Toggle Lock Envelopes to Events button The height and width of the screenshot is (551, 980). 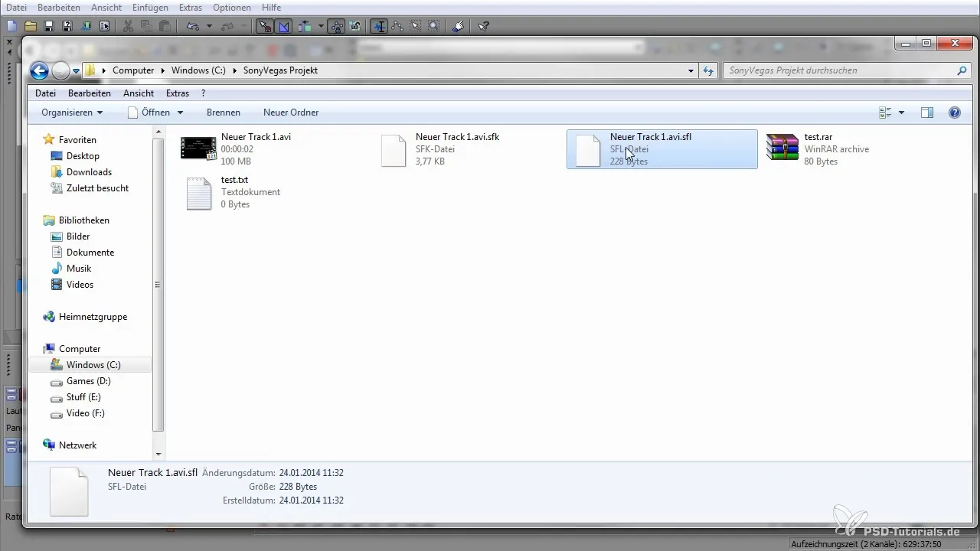tap(336, 26)
